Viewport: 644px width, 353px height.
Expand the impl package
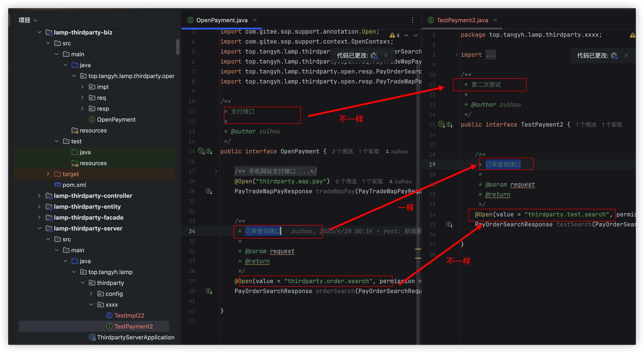[x=82, y=87]
